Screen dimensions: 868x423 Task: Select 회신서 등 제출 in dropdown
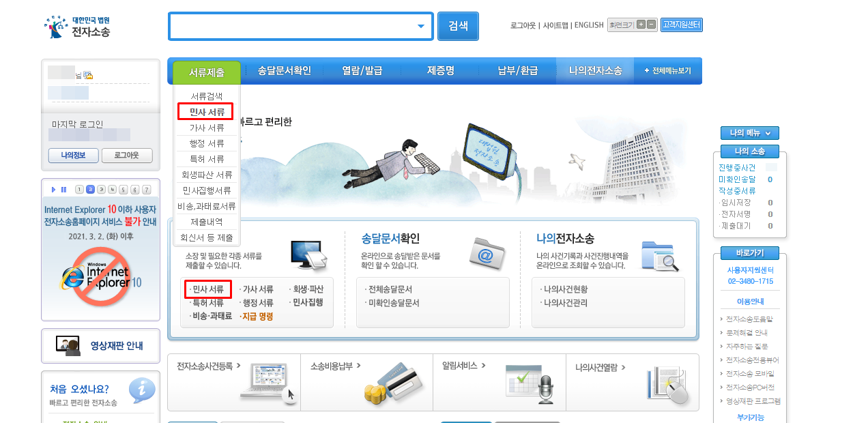(207, 238)
